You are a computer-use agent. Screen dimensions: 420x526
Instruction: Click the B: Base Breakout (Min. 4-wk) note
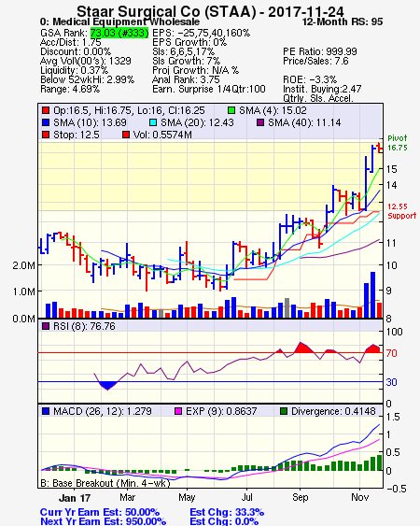(105, 483)
